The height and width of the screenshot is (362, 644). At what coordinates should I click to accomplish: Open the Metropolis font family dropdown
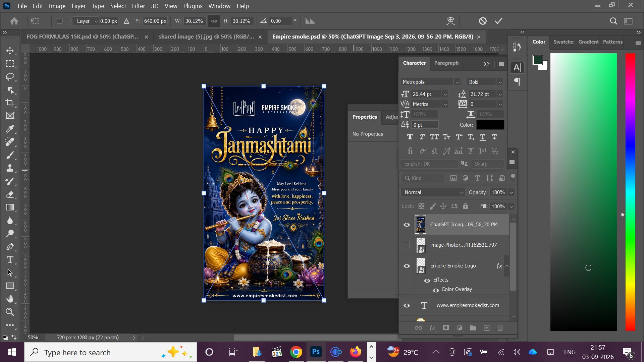pyautogui.click(x=431, y=82)
